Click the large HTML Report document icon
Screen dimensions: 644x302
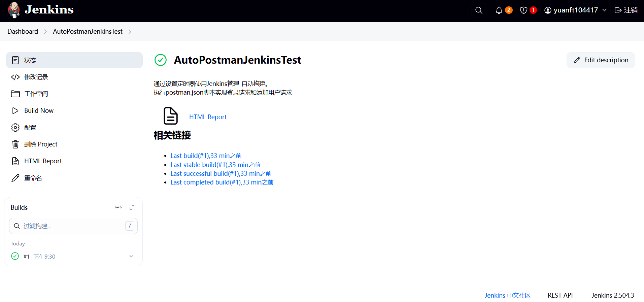(171, 116)
